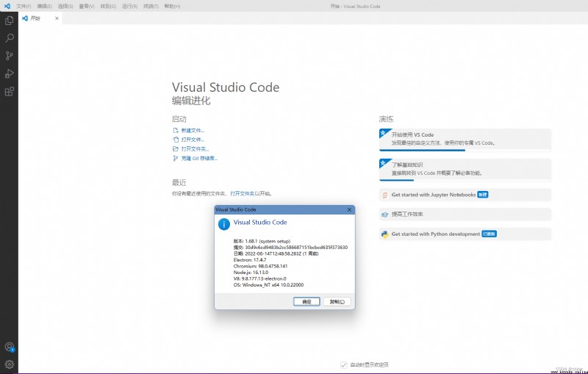Viewport: 588px width, 374px height.
Task: Click the 启动 section heading
Action: click(179, 119)
